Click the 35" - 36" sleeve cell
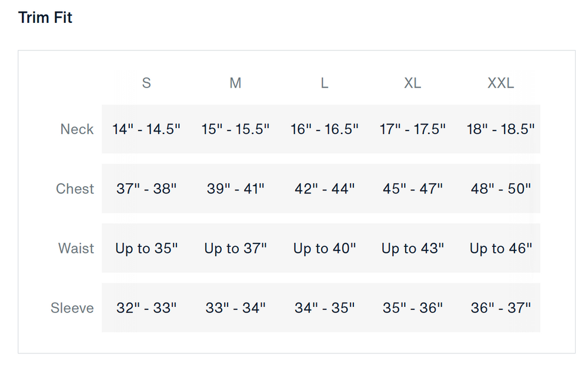The width and height of the screenshot is (588, 365). pos(413,308)
